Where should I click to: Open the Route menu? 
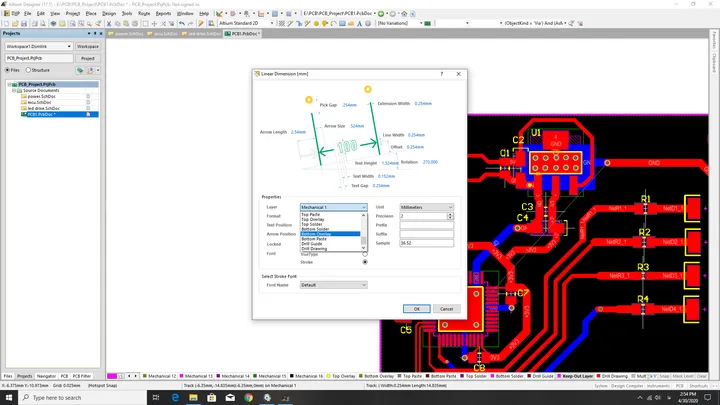coord(144,14)
